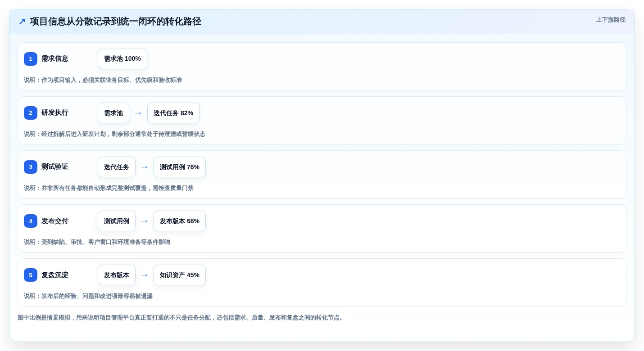The width and height of the screenshot is (644, 351).
Task: Click step number 5 badge for 复盘沉淀
Action: click(31, 275)
